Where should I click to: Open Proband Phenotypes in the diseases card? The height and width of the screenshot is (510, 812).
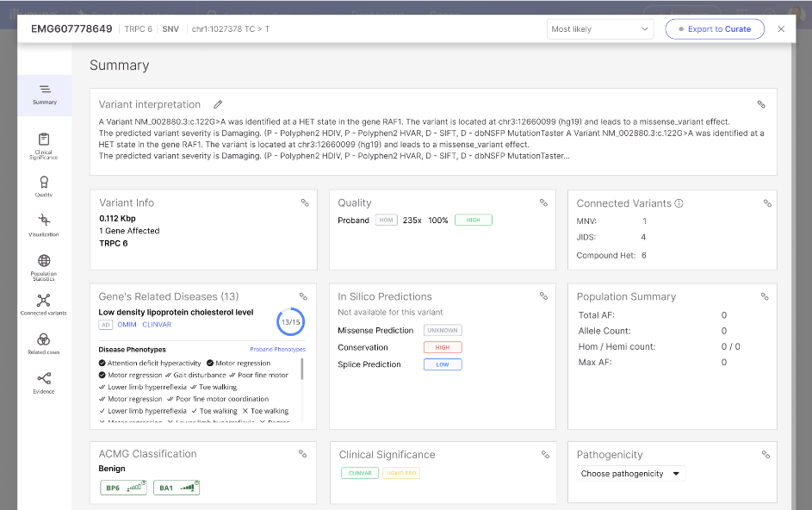pos(277,349)
